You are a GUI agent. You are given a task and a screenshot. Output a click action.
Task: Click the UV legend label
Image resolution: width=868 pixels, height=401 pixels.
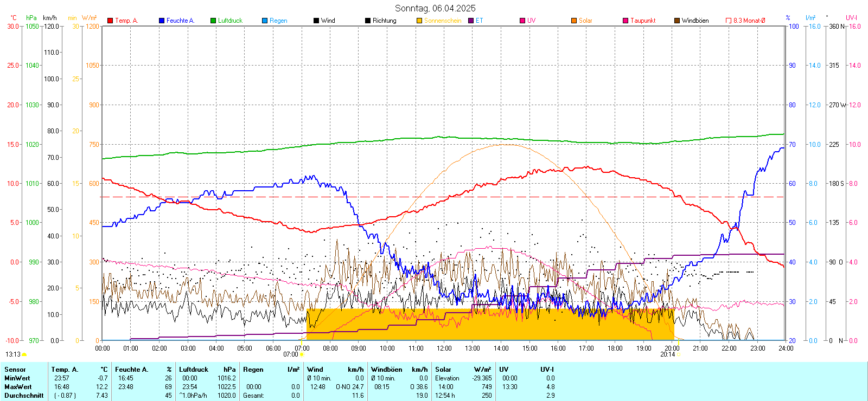click(x=531, y=21)
